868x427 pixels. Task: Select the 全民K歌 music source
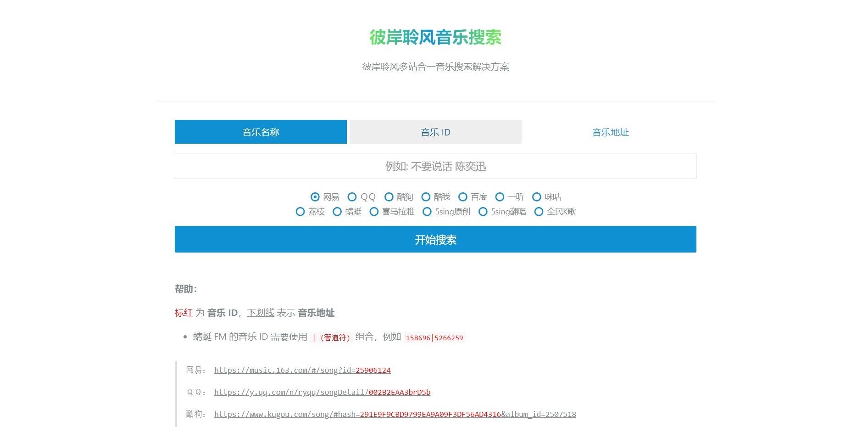coord(538,212)
